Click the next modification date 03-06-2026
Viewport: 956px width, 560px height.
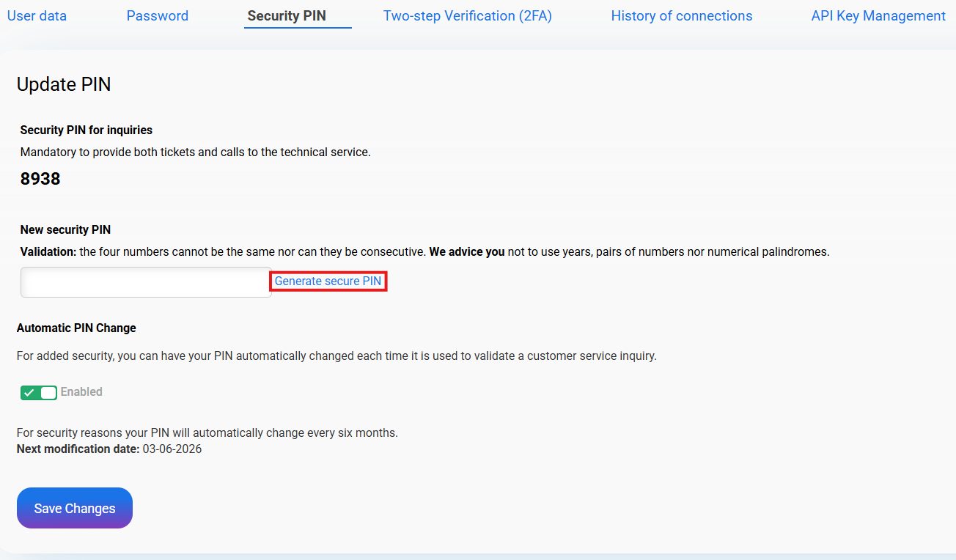click(172, 449)
